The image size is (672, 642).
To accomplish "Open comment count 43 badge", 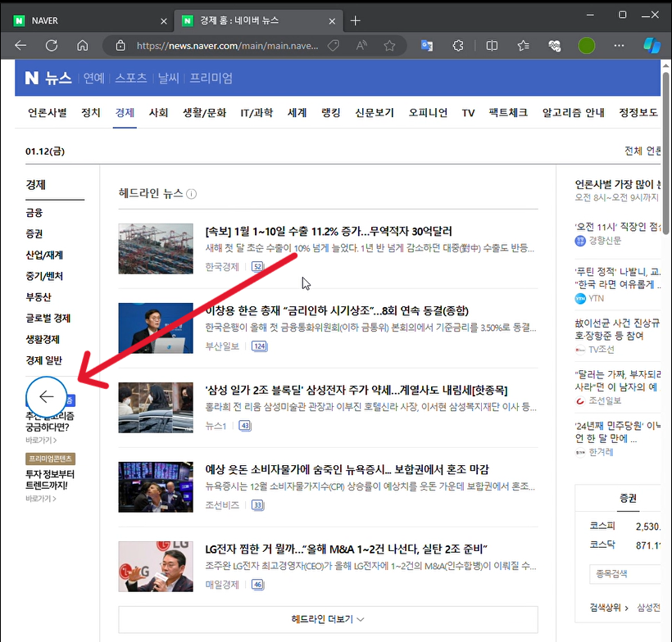I will coord(245,426).
